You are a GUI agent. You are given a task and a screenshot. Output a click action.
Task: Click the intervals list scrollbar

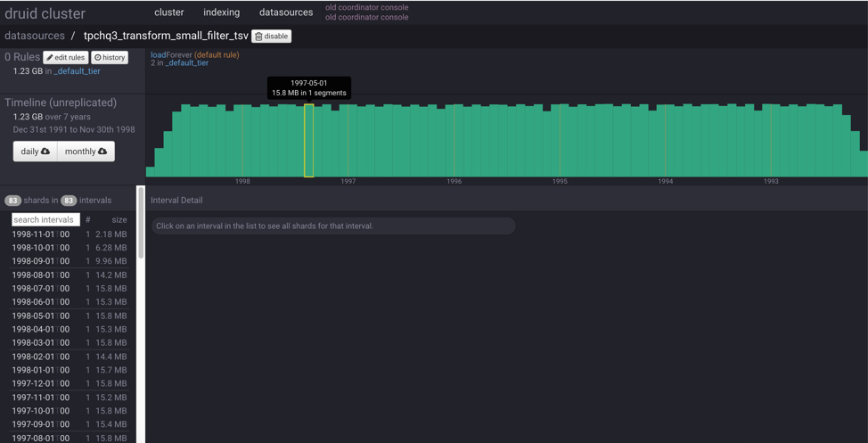click(x=141, y=223)
